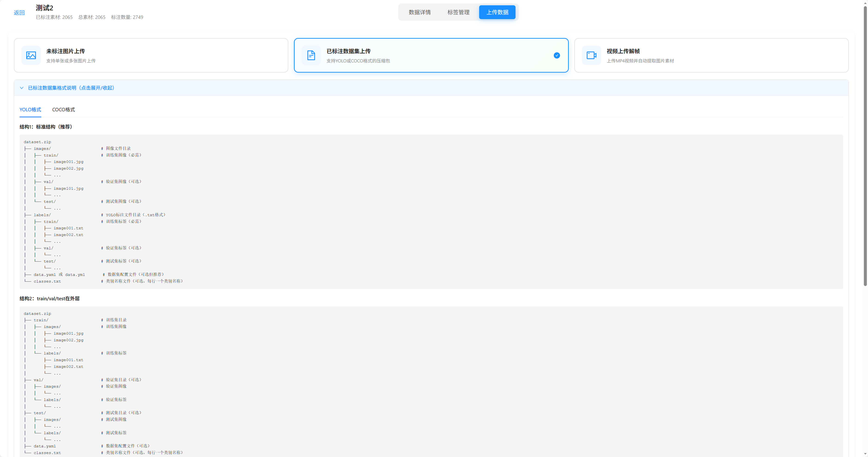Click the blue checkmark on dataset card
Viewport: 868px width, 457px height.
click(557, 55)
